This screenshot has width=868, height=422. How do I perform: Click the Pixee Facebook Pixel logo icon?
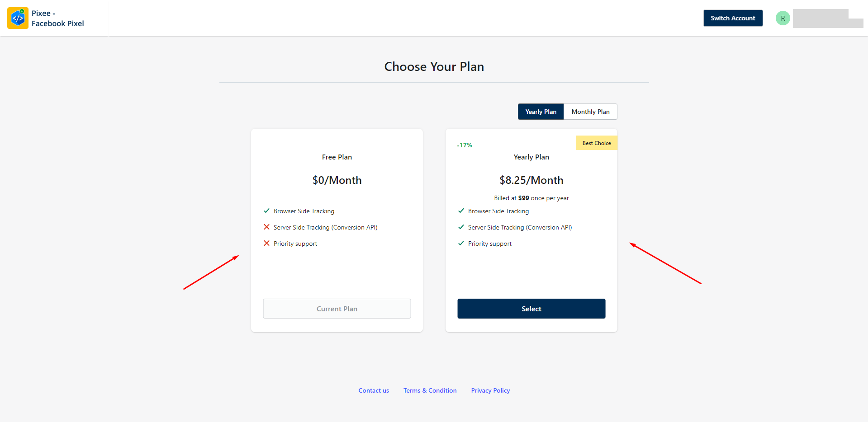pyautogui.click(x=18, y=18)
